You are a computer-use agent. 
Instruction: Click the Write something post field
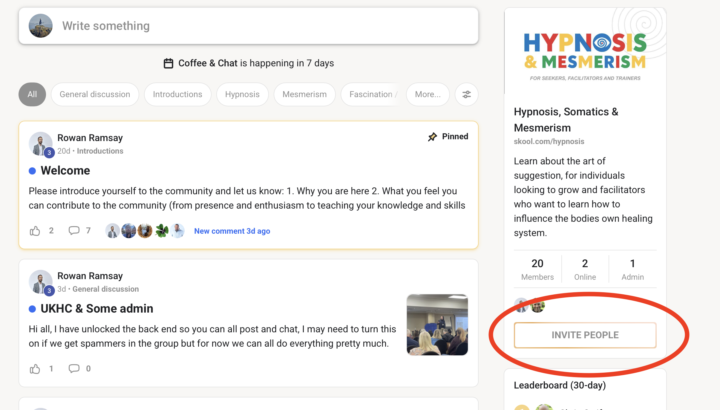point(260,26)
